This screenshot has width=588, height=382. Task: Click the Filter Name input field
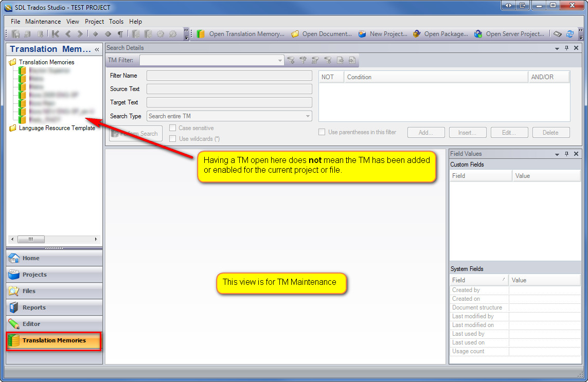click(229, 76)
